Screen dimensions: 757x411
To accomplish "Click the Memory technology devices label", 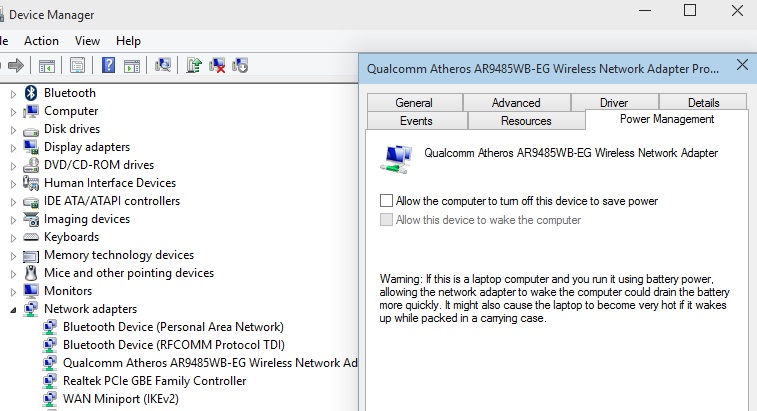I will [x=119, y=255].
